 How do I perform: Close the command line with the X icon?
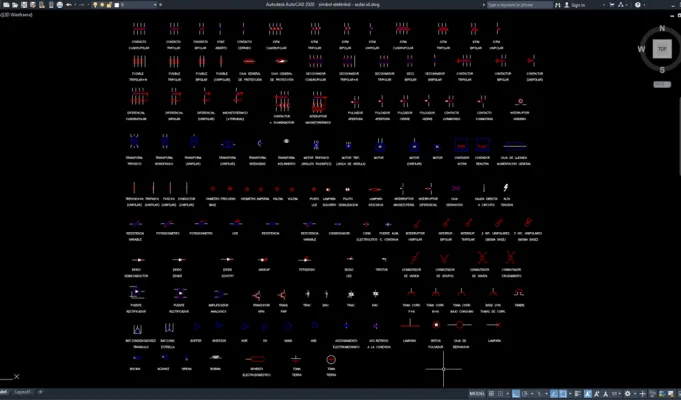tap(17, 376)
